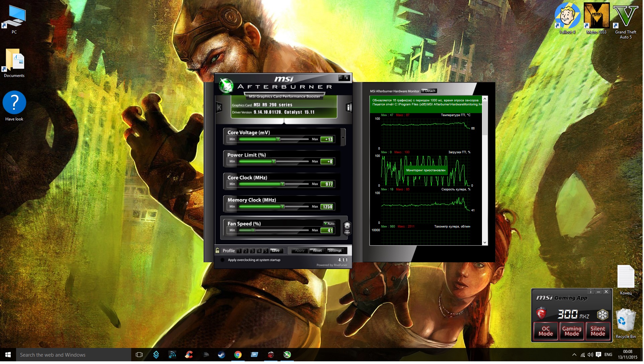The height and width of the screenshot is (364, 644).
Task: Click the hardware monitor scroll up arrow
Action: pyautogui.click(x=485, y=99)
